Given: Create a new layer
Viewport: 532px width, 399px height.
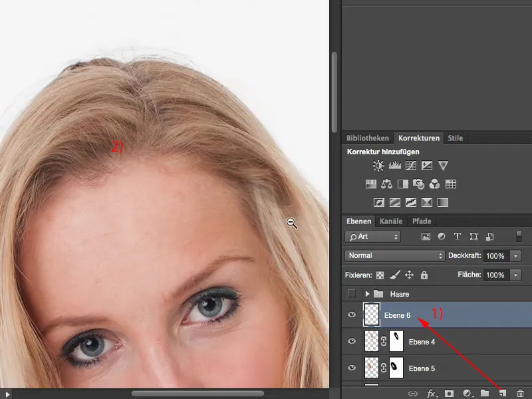Looking at the screenshot, I should (503, 393).
